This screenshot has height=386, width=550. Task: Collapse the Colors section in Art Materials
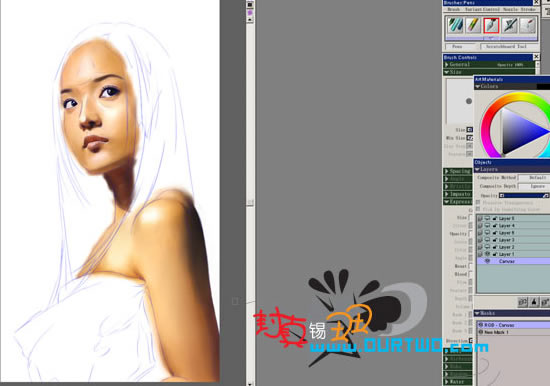click(x=477, y=86)
